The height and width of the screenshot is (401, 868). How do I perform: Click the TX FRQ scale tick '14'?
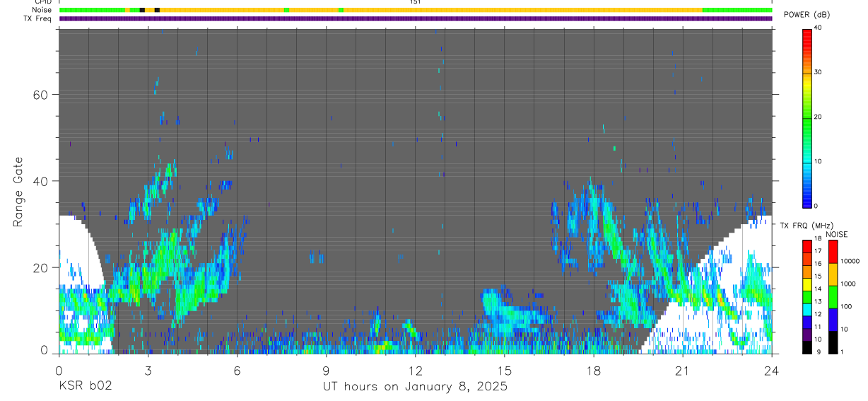[818, 289]
